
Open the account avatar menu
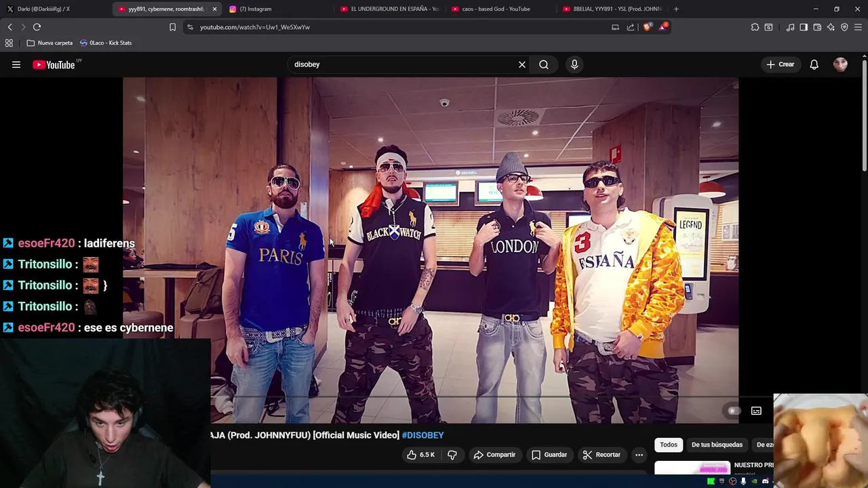pos(840,64)
